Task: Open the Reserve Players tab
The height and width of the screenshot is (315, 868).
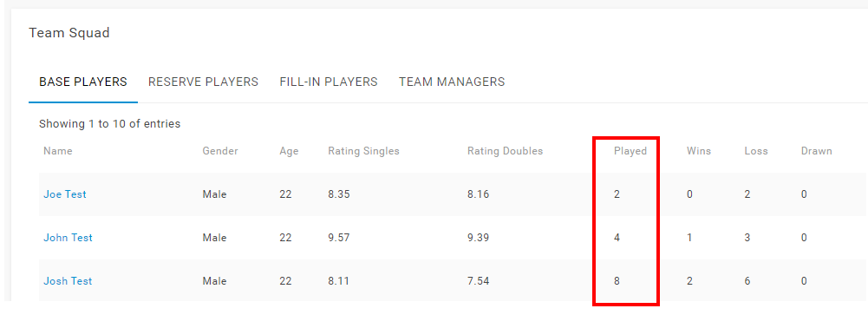Action: [x=203, y=82]
